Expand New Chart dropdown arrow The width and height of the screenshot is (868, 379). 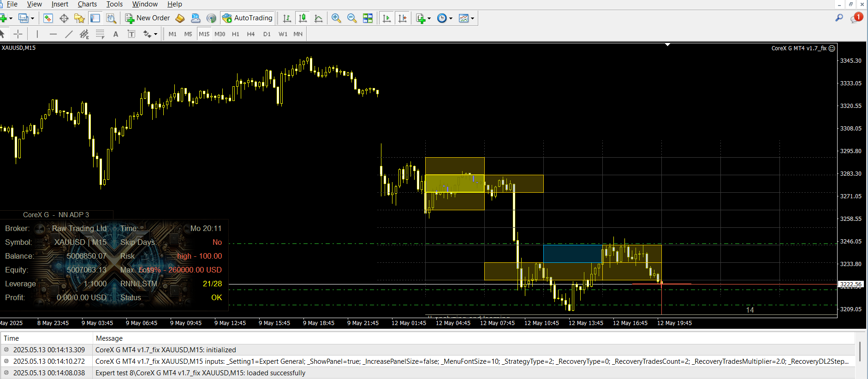click(x=11, y=18)
